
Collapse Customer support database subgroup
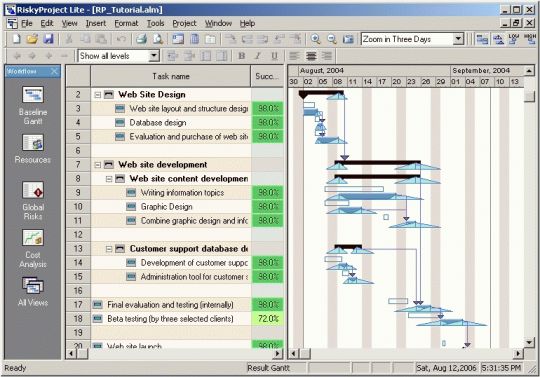pos(109,249)
